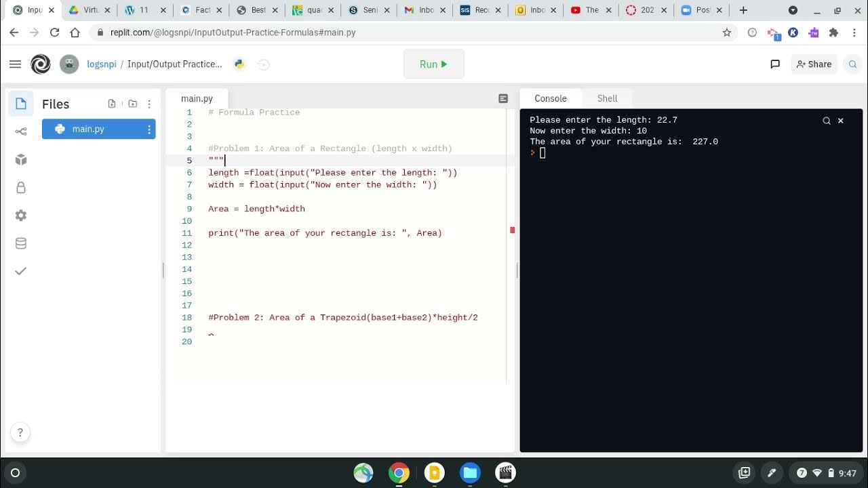Open the hamburger menu in Replit header
868x488 pixels.
point(15,64)
